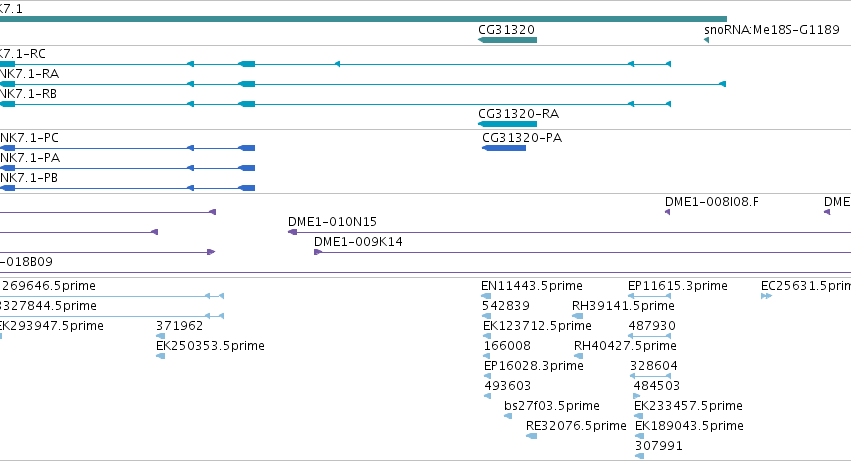
Task: Click the 7.1-RC transcript line
Action: point(335,64)
